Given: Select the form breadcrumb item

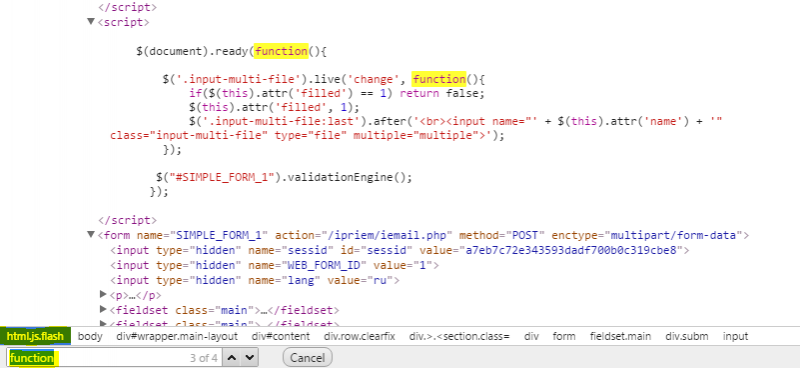Looking at the screenshot, I should click(x=564, y=336).
